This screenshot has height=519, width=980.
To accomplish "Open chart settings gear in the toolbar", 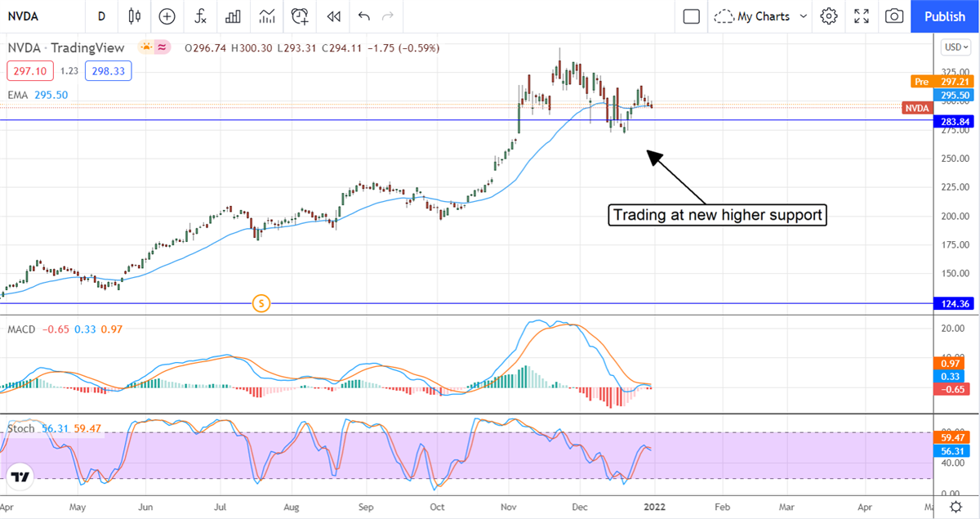I will 829,16.
